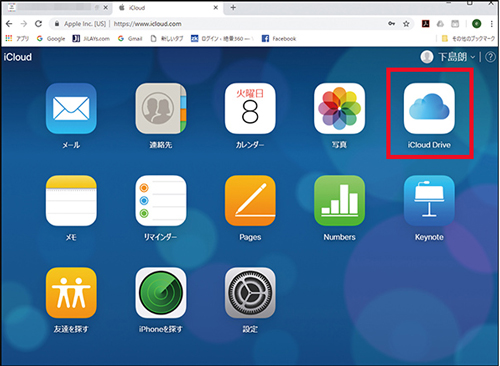The width and height of the screenshot is (500, 366).
Task: Launch the Numbers app icon
Action: (339, 201)
